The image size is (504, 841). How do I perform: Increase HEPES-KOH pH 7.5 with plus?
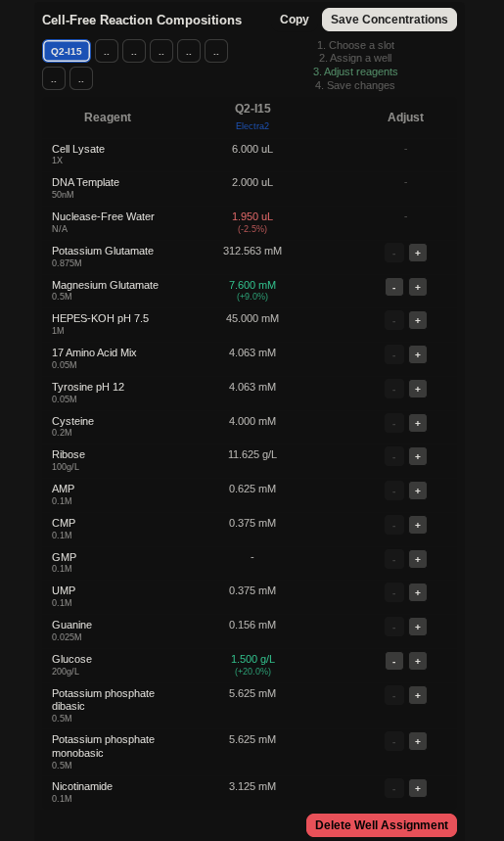418,320
